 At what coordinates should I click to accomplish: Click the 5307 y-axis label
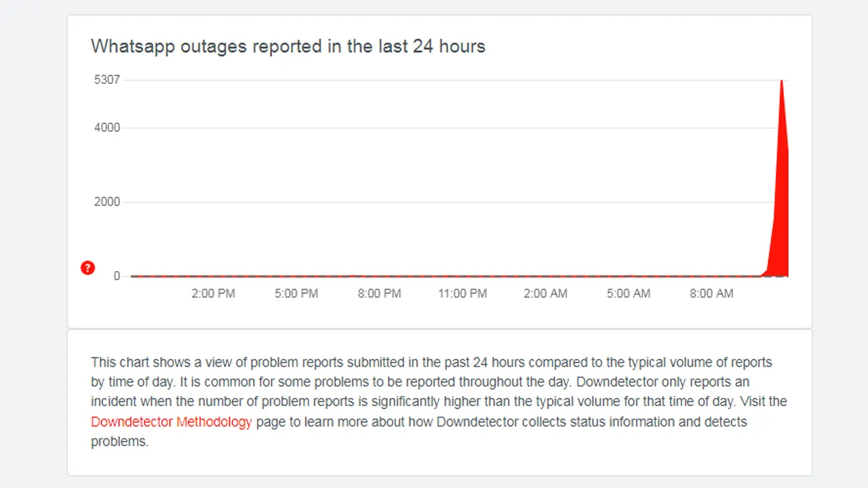coord(107,79)
